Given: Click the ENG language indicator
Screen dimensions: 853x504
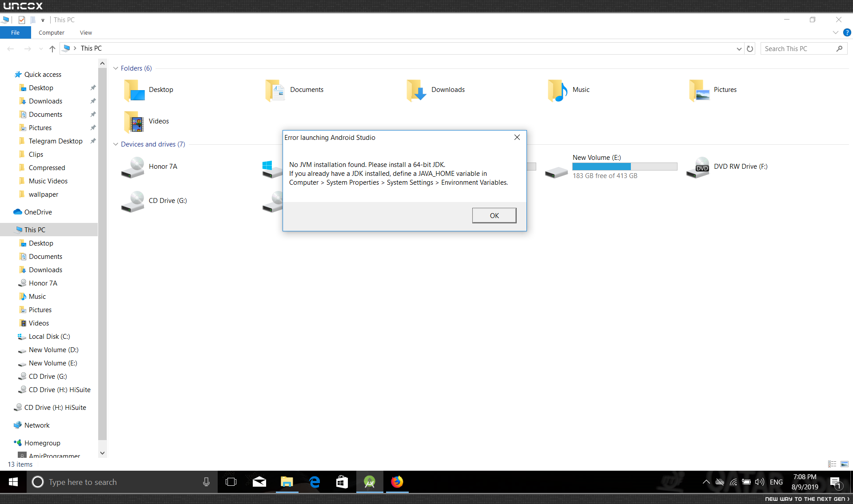Looking at the screenshot, I should (x=776, y=482).
